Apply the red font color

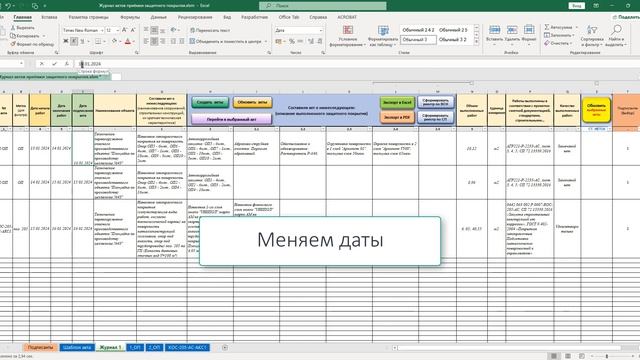point(128,41)
